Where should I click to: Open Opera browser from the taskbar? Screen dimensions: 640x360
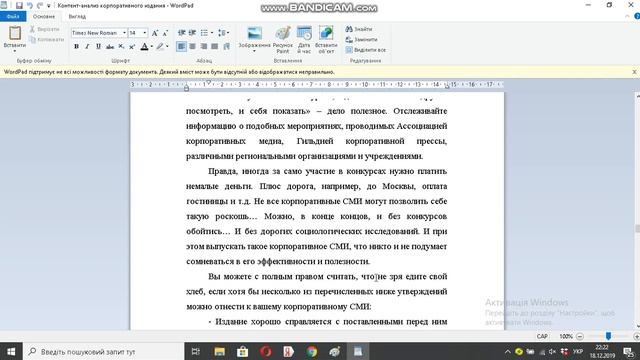(266, 351)
